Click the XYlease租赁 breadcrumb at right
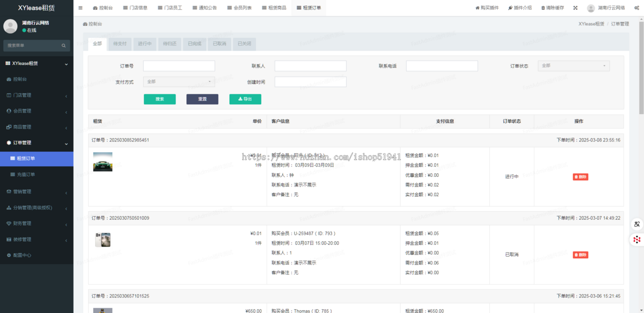Image resolution: width=644 pixels, height=313 pixels. [591, 24]
